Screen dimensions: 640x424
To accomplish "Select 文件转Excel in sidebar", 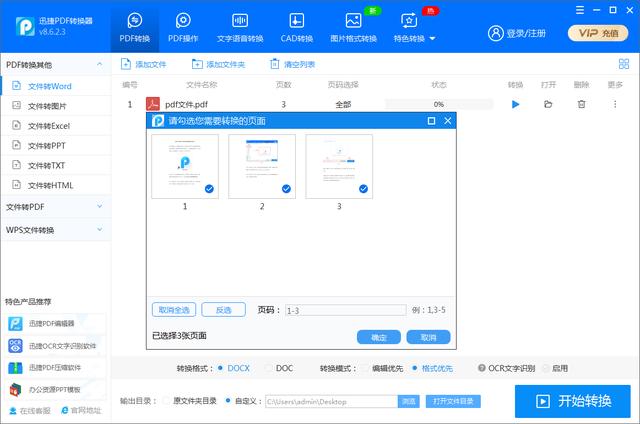I will (x=56, y=126).
